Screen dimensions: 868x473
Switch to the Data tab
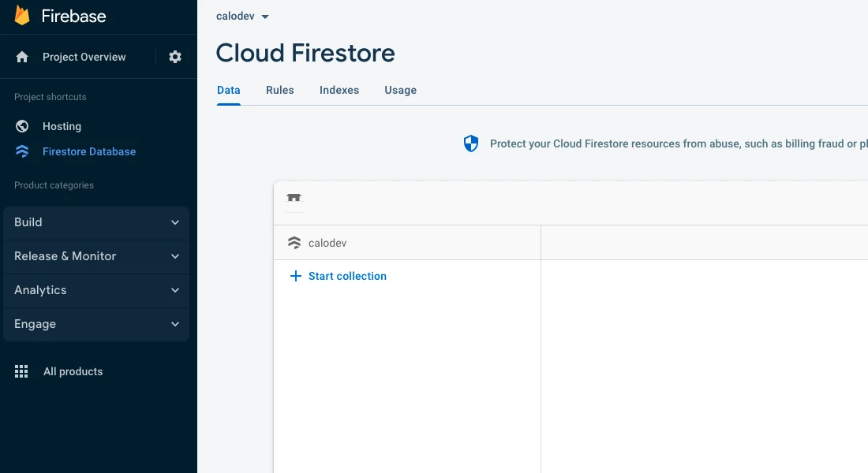(229, 90)
